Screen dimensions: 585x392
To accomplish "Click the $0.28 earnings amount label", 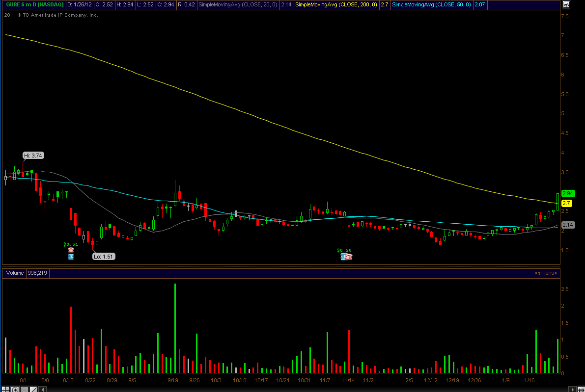I will point(344,250).
